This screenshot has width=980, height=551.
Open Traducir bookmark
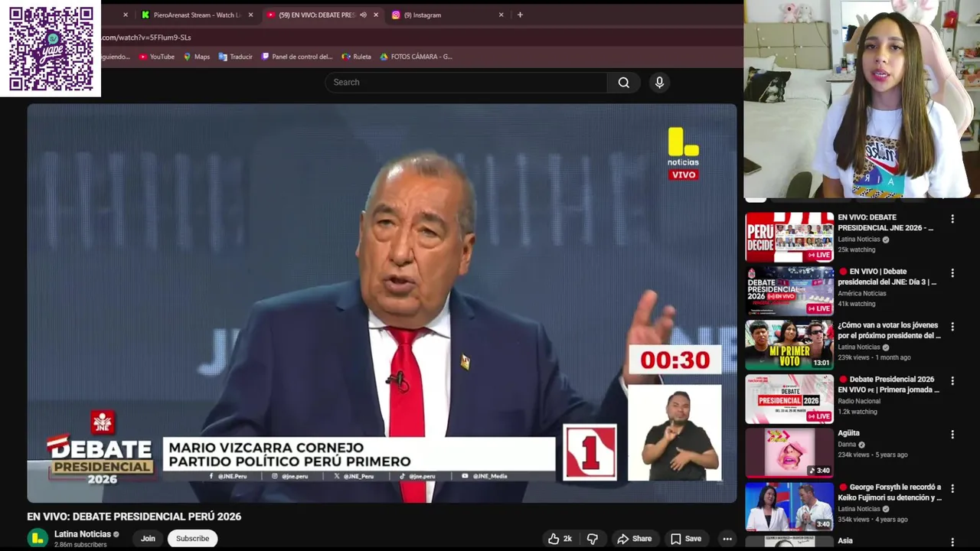(x=236, y=57)
